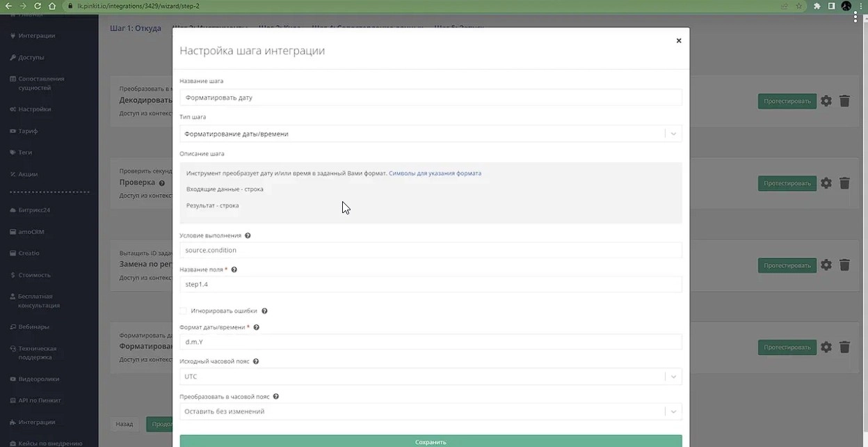
Task: Reload the page with the browser refresh icon
Action: [x=38, y=6]
